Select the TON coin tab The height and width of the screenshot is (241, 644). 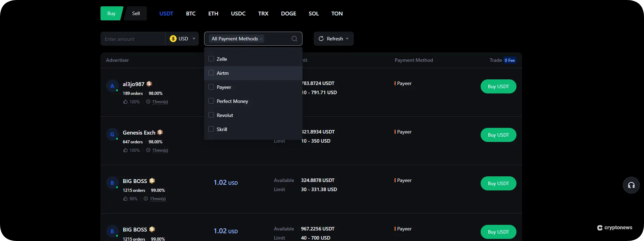(x=337, y=13)
